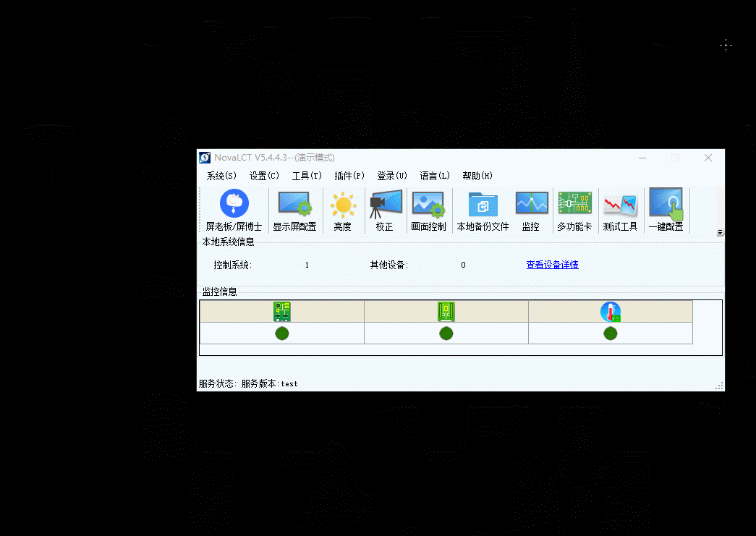Click the window resize grip
756x536 pixels.
pyautogui.click(x=719, y=386)
